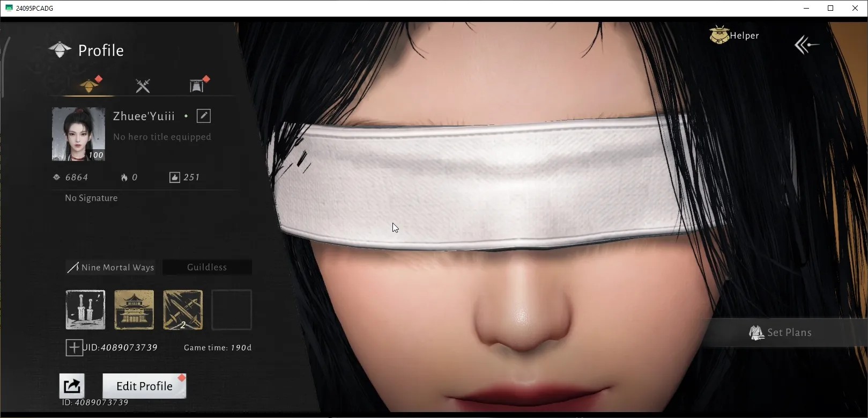868x418 pixels.
Task: Select the golden pavilion badge
Action: [134, 310]
